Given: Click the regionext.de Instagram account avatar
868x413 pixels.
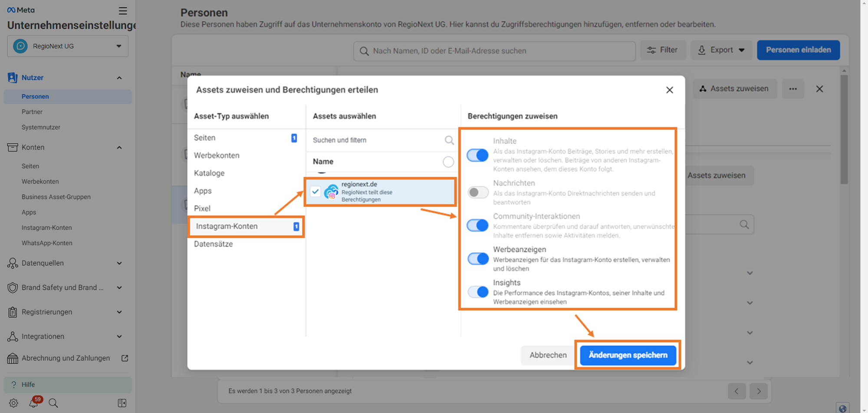Looking at the screenshot, I should [x=331, y=192].
